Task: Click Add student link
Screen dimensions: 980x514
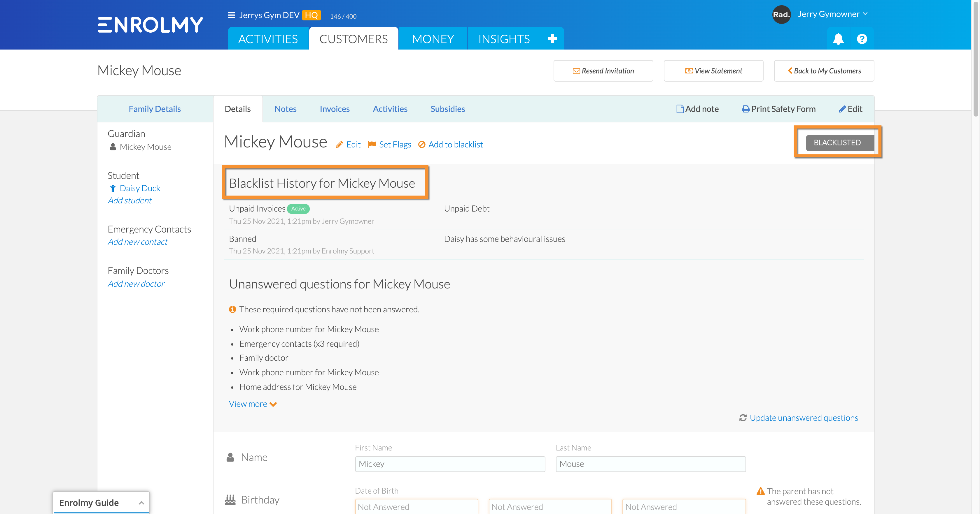Action: click(130, 200)
